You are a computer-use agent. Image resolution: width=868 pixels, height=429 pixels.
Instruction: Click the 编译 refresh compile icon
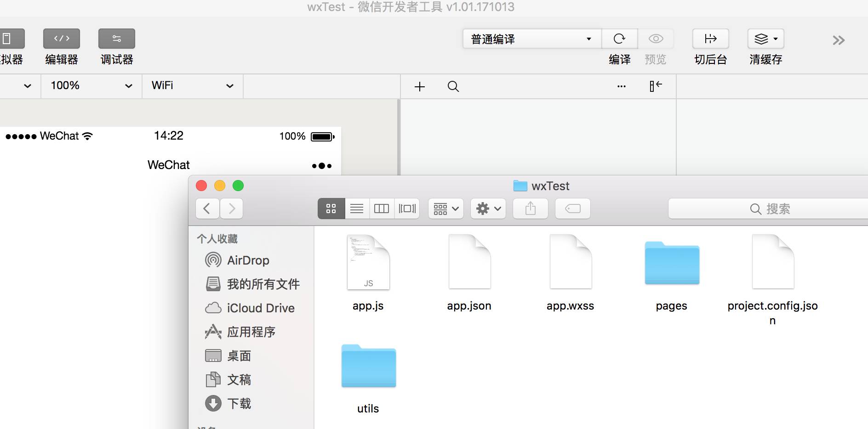click(x=620, y=39)
